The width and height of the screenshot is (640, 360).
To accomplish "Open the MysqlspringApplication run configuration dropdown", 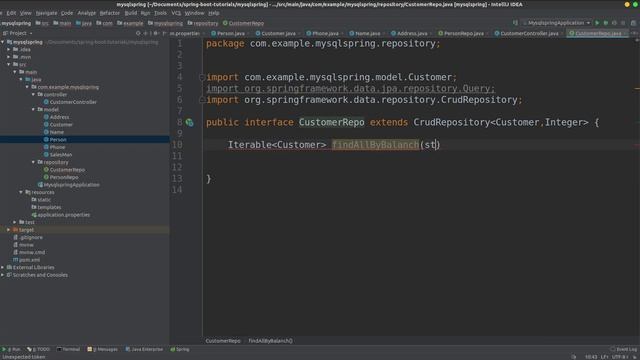I will point(557,23).
